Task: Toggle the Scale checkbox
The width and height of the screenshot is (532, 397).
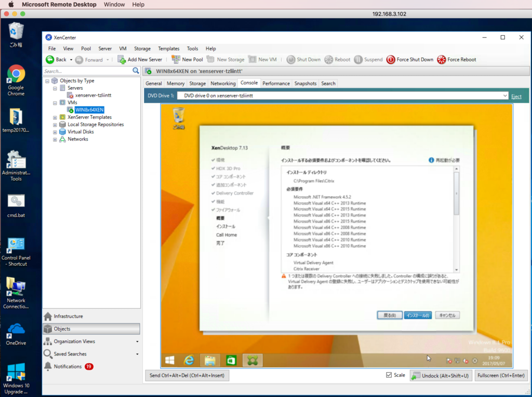Action: [389, 375]
